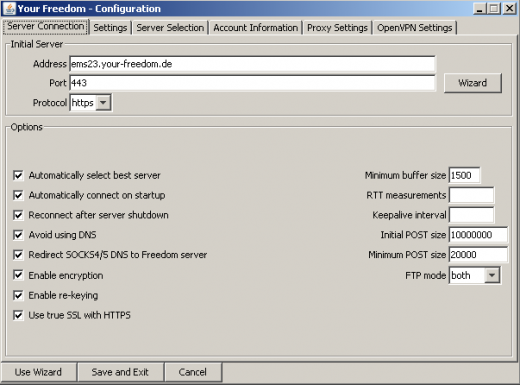This screenshot has height=385, width=520.
Task: Launch the Wizard button beside Port
Action: click(x=473, y=83)
